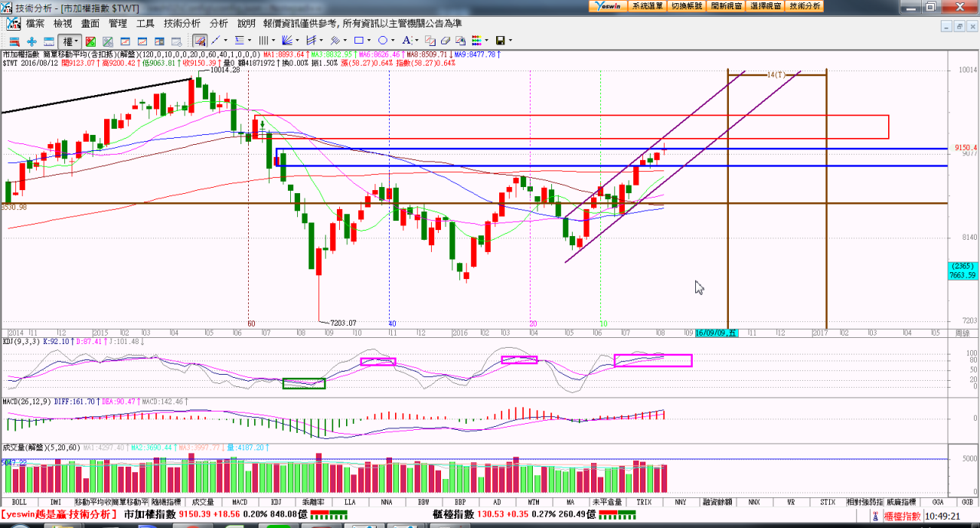This screenshot has width=980, height=528.
Task: Click the save floppy disk icon
Action: click(x=500, y=41)
